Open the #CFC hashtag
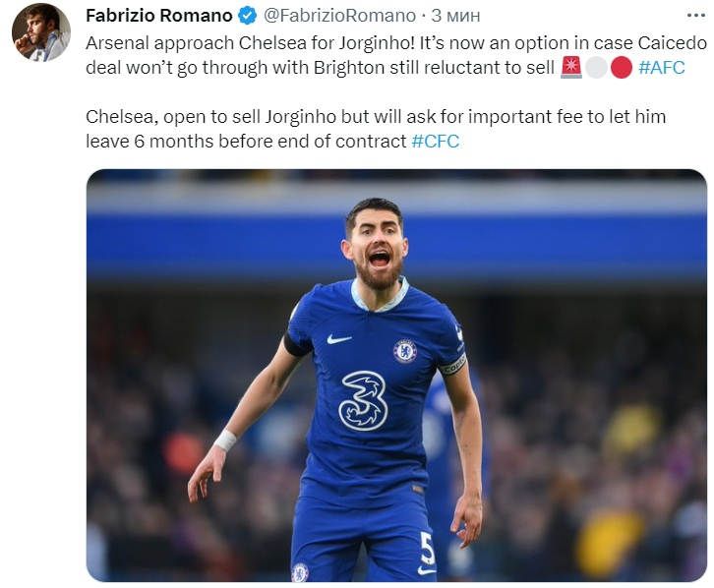The width and height of the screenshot is (714, 588). [x=435, y=141]
